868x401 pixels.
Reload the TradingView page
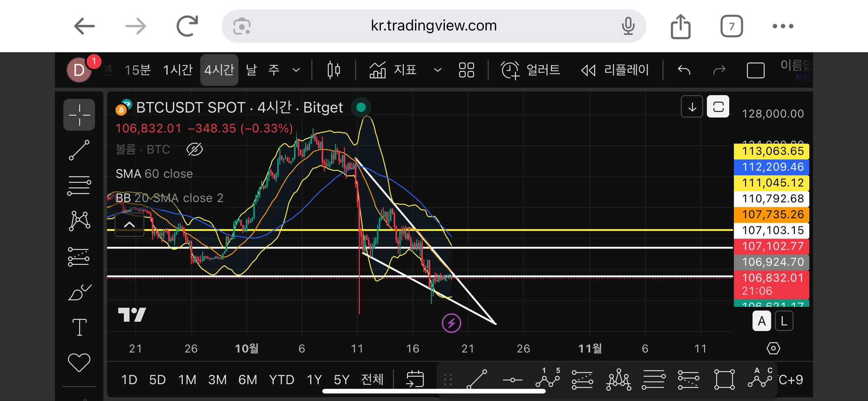(x=187, y=26)
